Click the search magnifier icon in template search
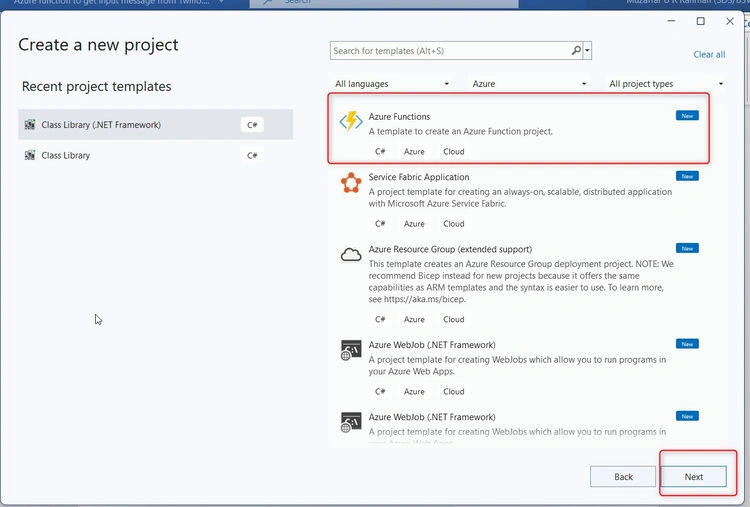This screenshot has height=507, width=750. click(x=576, y=50)
